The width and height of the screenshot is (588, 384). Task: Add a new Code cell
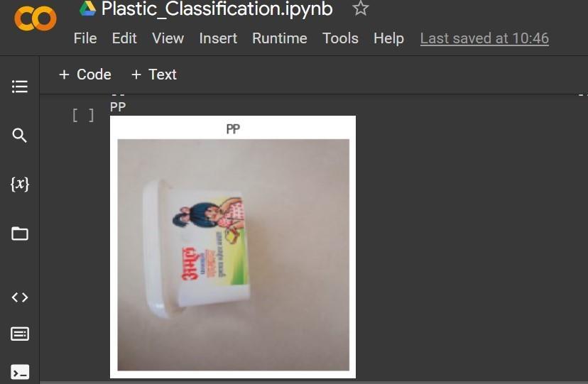click(85, 75)
